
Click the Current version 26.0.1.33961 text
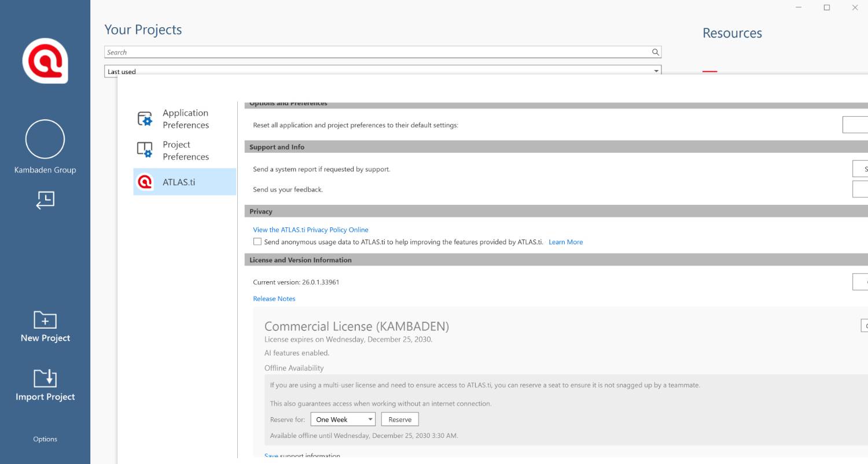pos(296,282)
